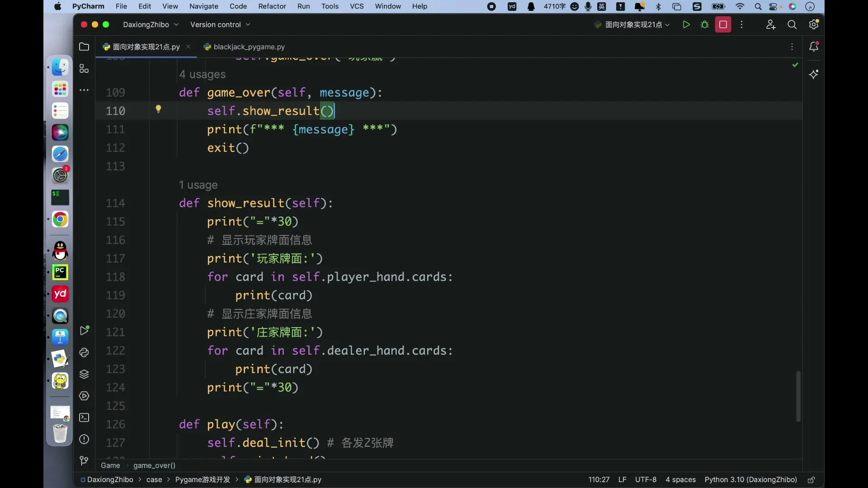The image size is (868, 488).
Task: Open IDE settings gear icon
Action: [814, 25]
